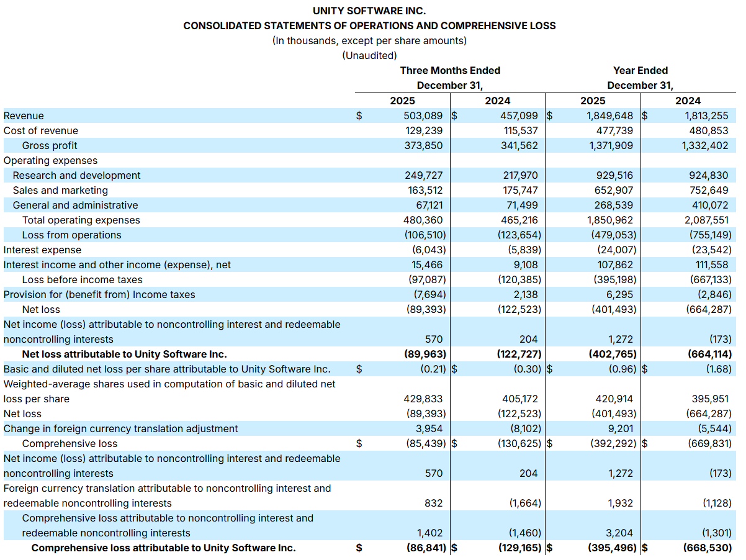Select weighted-average shares value 429,833

[x=423, y=399]
